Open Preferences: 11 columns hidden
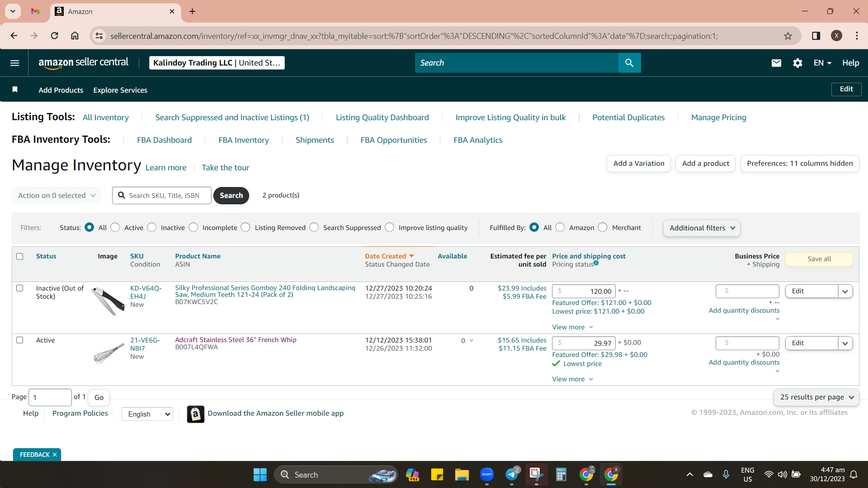Screen dimensions: 868x488 click(x=800, y=164)
